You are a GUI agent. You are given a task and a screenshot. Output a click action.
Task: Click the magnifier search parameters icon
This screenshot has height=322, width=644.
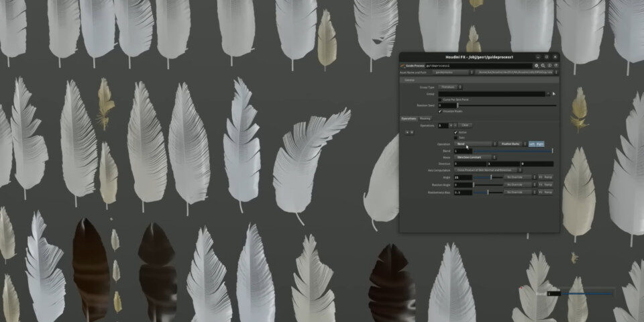click(x=543, y=66)
